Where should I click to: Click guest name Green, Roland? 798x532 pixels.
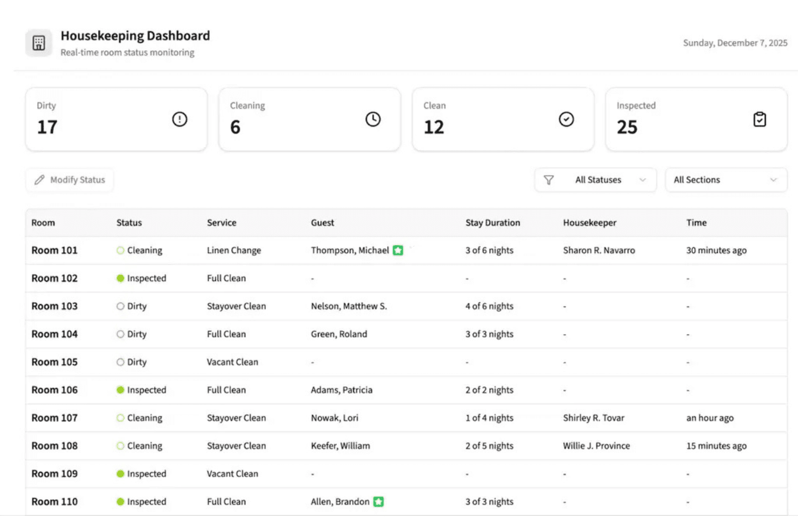(x=339, y=334)
